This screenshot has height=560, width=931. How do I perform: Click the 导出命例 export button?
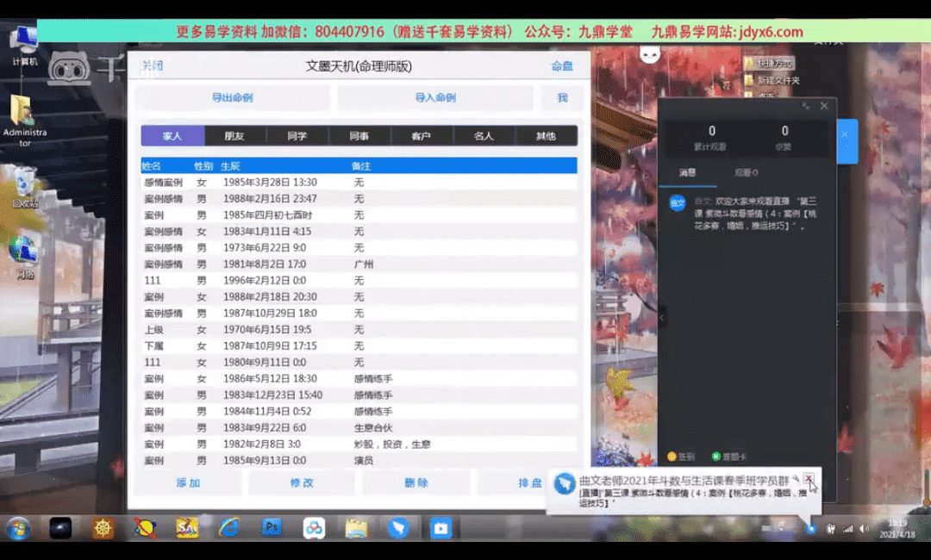pos(232,98)
